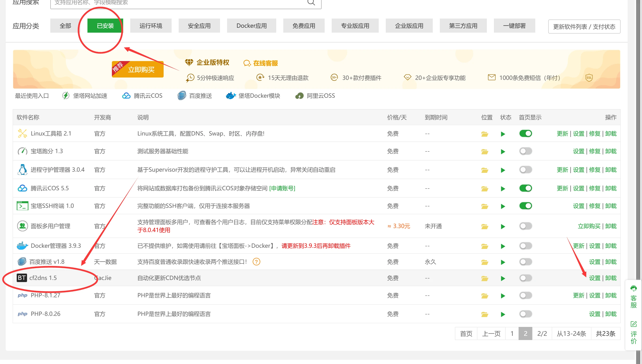Enable homepage display for 面板多用户管理
This screenshot has height=364, width=642.
526,226
